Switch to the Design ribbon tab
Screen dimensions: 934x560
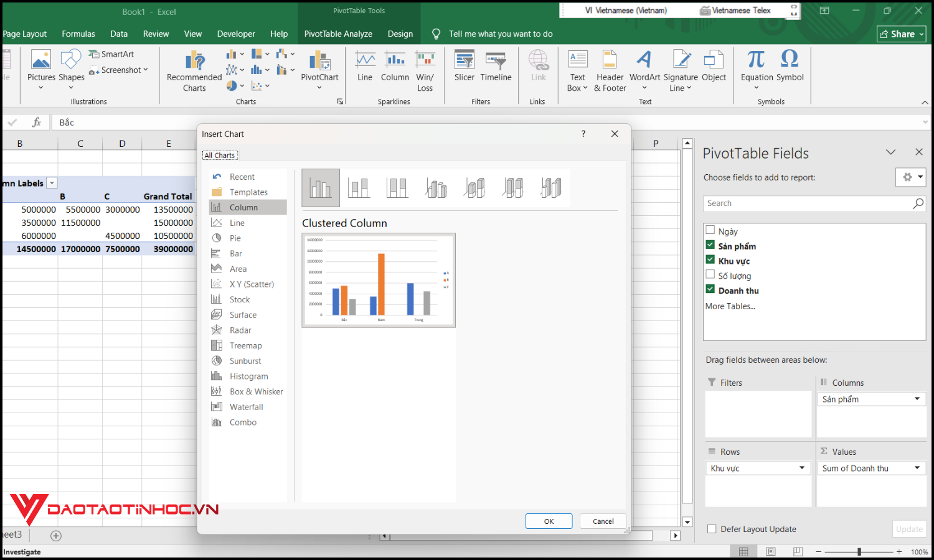[x=400, y=34]
